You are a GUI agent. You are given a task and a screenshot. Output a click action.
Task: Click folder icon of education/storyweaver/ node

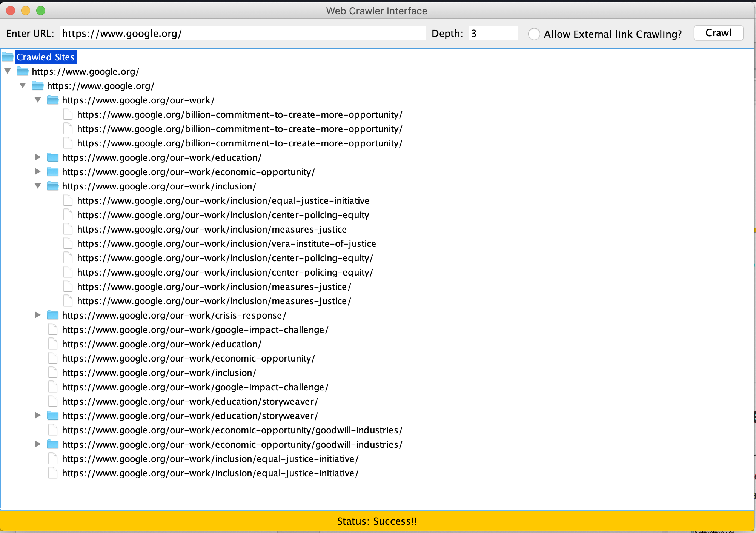pyautogui.click(x=52, y=416)
